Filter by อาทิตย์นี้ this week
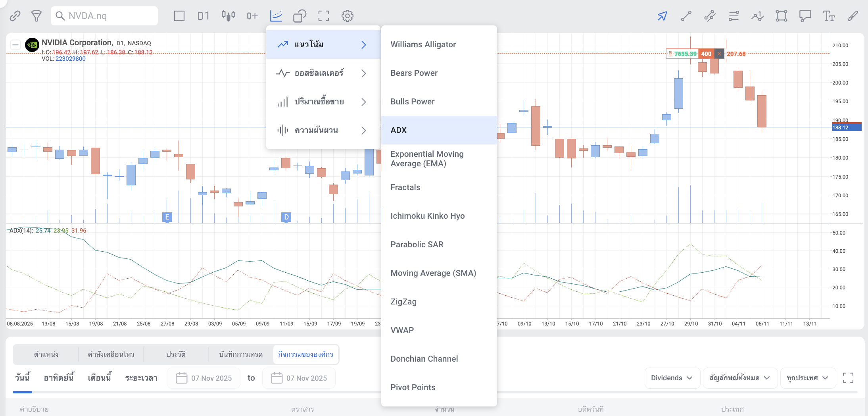The width and height of the screenshot is (868, 416). pyautogui.click(x=59, y=378)
